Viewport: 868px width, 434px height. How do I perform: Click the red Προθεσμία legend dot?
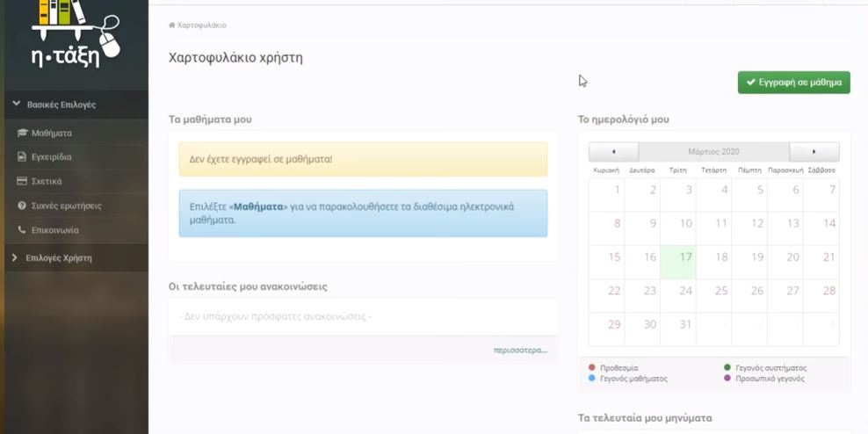pos(592,367)
